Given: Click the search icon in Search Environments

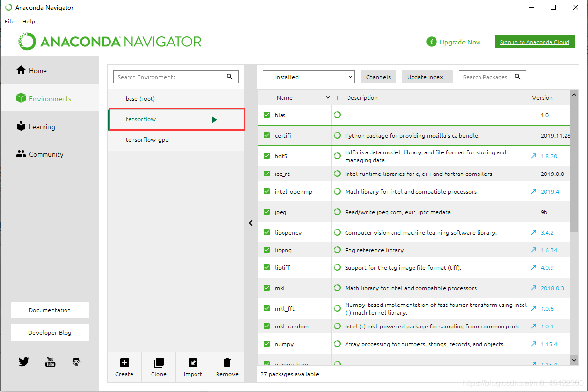Looking at the screenshot, I should click(x=230, y=77).
